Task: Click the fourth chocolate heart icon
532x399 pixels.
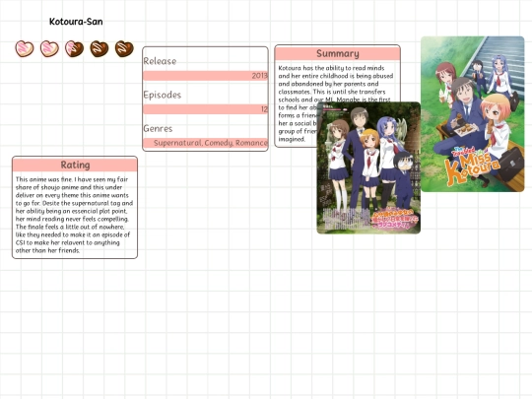Action: point(100,48)
